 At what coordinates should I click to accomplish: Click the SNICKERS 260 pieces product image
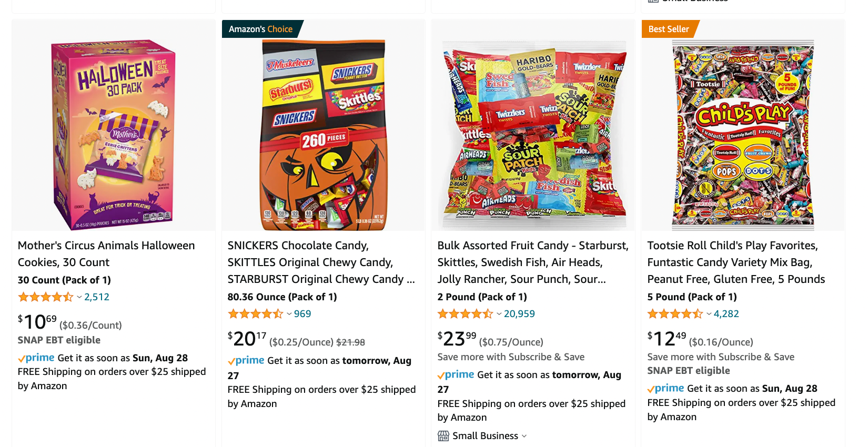coord(323,135)
